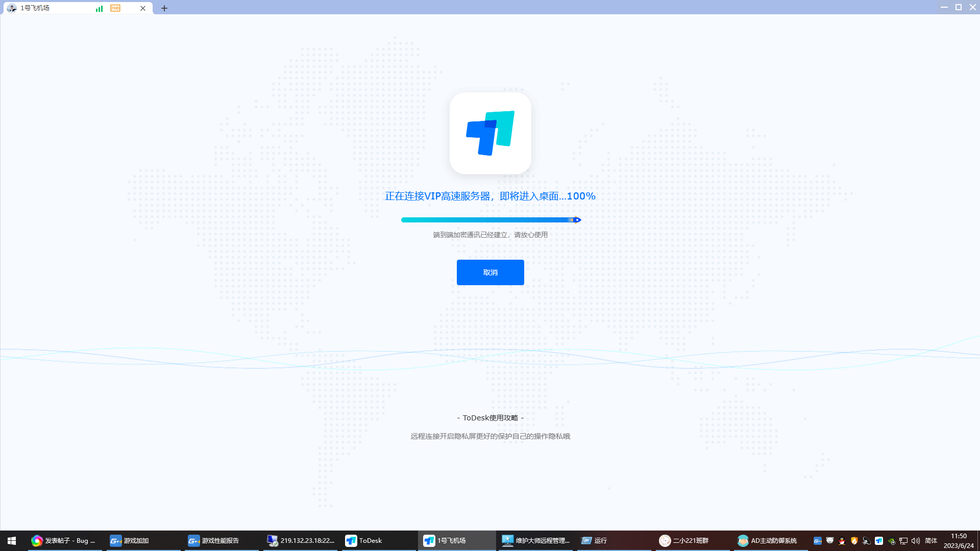Click the 正在连接VIP高速服务器 status line
Viewport: 980px width, 551px height.
tap(490, 196)
